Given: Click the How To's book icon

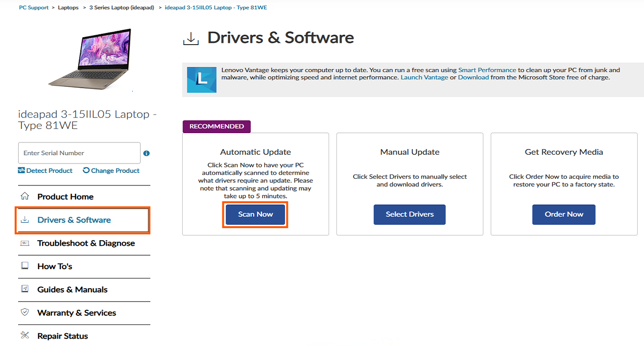Looking at the screenshot, I should pyautogui.click(x=25, y=266).
